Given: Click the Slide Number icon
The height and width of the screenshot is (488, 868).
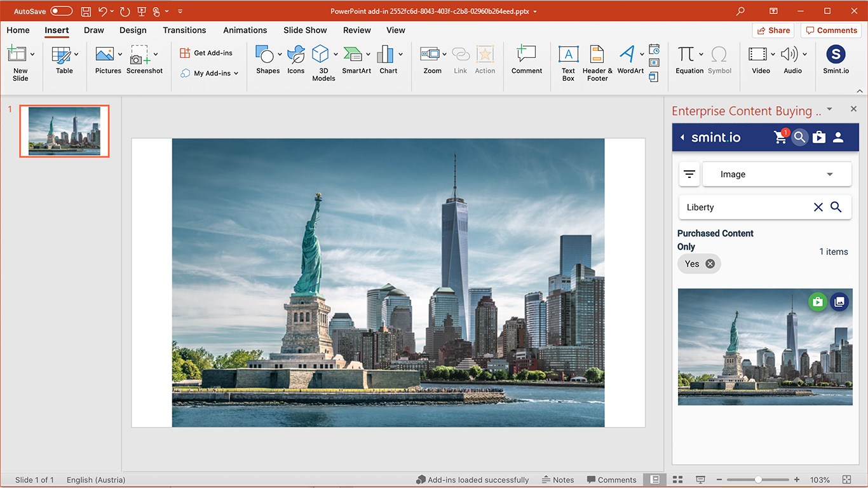Looking at the screenshot, I should click(654, 64).
